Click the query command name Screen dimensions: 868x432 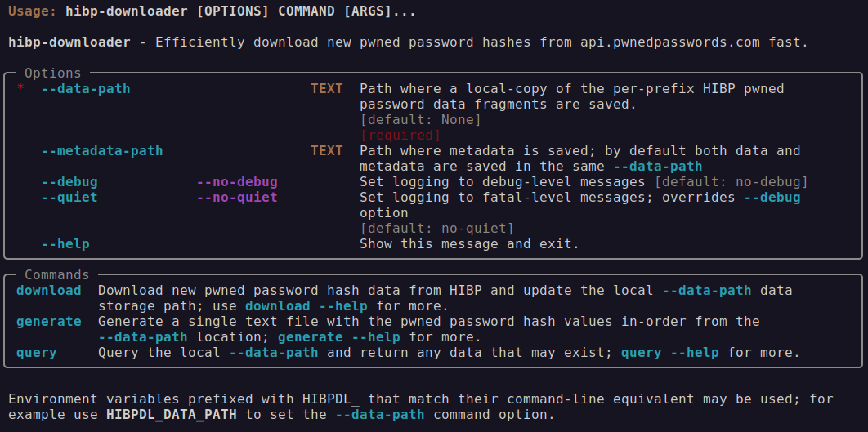coord(37,352)
